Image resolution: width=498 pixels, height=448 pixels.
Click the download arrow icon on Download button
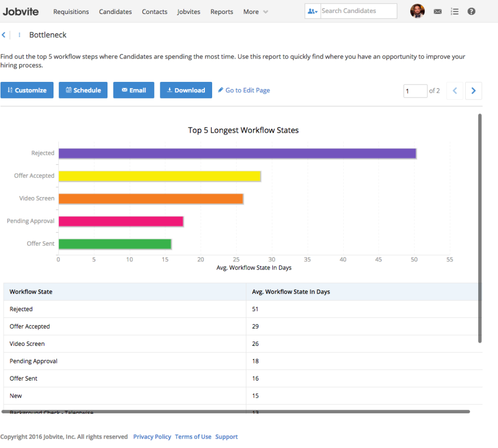[x=168, y=90]
